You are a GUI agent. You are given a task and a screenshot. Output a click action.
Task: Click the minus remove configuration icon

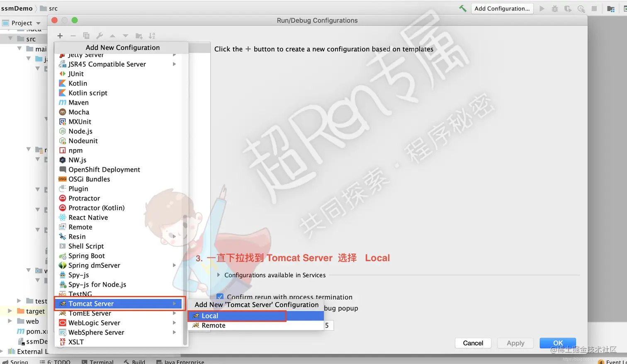click(73, 36)
